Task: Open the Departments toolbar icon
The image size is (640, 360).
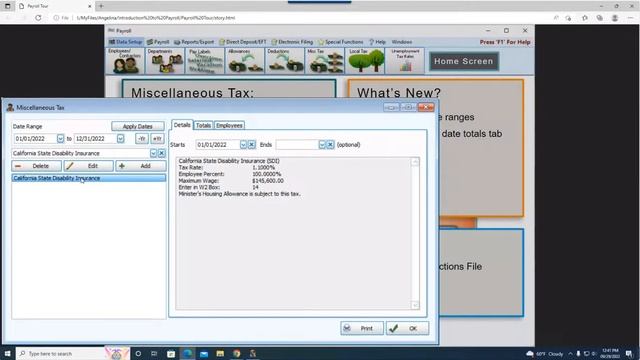Action: (165, 61)
